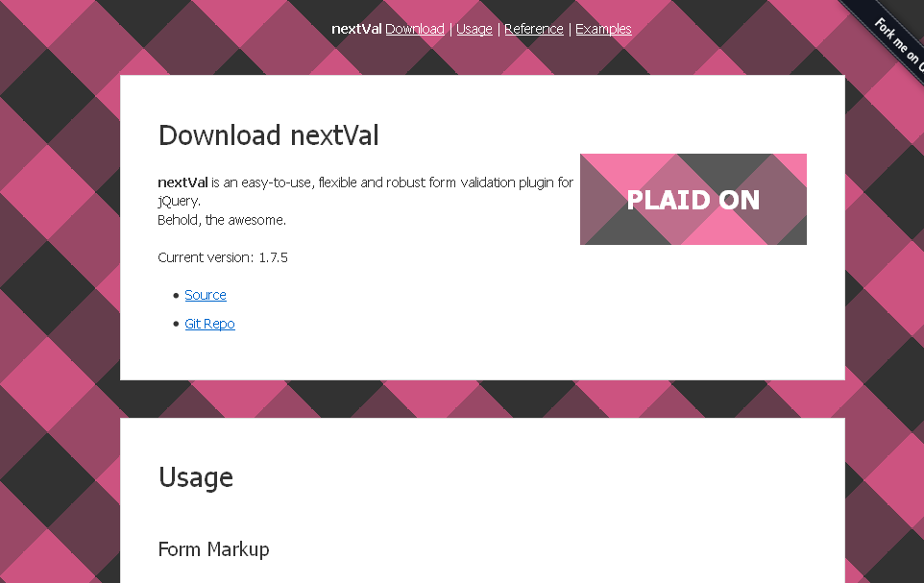
Task: Toggle the PLAID ON button
Action: pyautogui.click(x=693, y=199)
